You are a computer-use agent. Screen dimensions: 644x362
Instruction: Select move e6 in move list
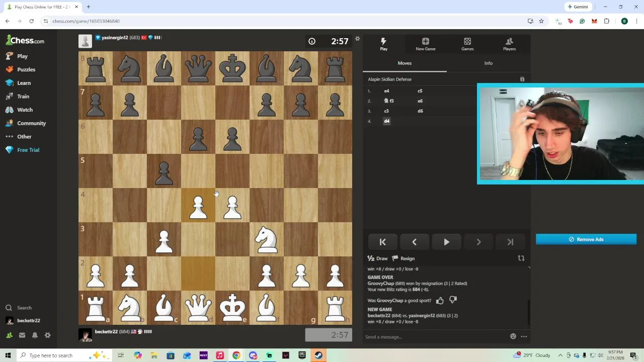(420, 101)
